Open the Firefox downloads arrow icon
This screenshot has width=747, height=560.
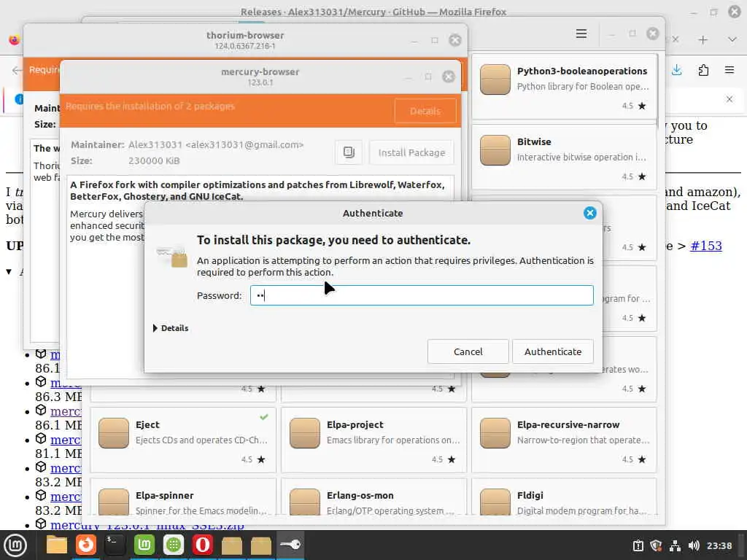676,71
